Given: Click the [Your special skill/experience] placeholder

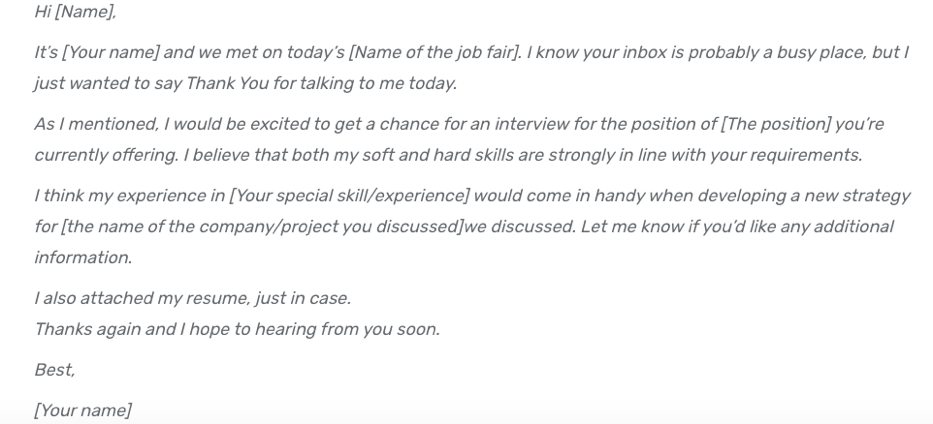Looking at the screenshot, I should click(x=350, y=195).
